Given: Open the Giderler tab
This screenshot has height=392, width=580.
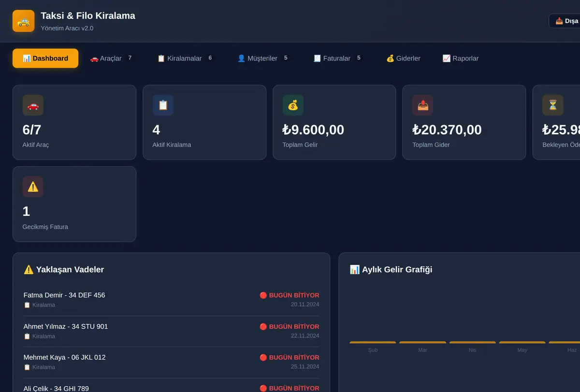Looking at the screenshot, I should 404,58.
